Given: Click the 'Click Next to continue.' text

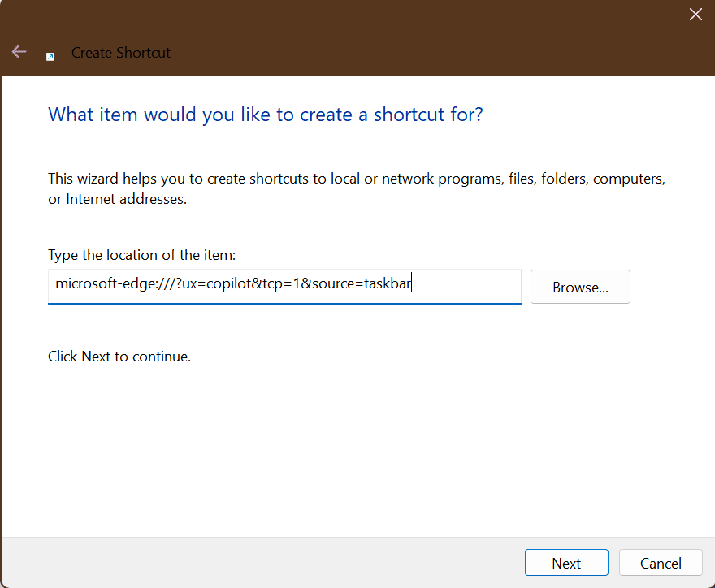Looking at the screenshot, I should [119, 357].
